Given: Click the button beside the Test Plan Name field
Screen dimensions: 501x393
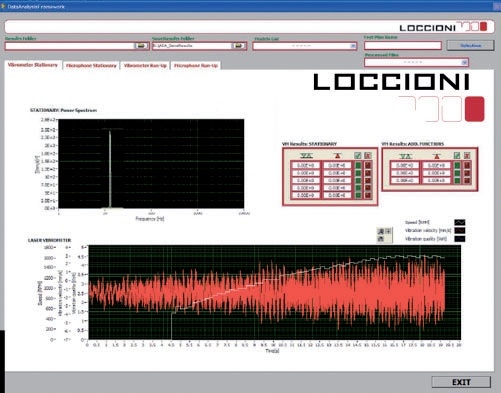Looking at the screenshot, I should pos(470,45).
